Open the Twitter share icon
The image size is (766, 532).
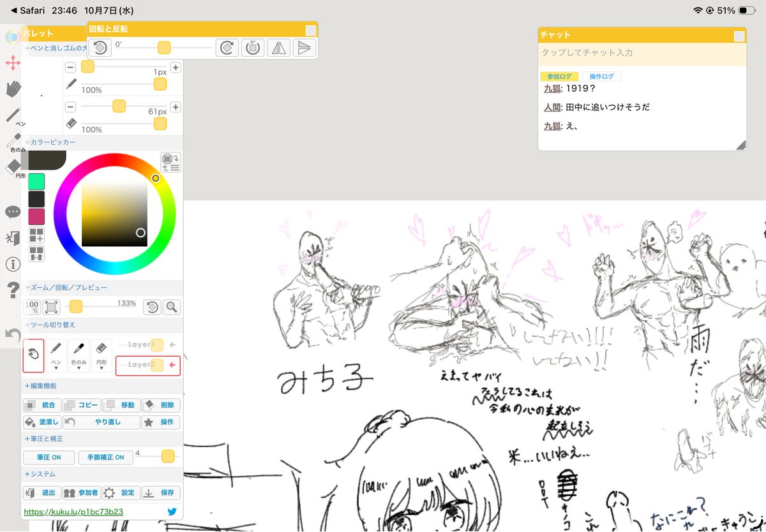172,512
